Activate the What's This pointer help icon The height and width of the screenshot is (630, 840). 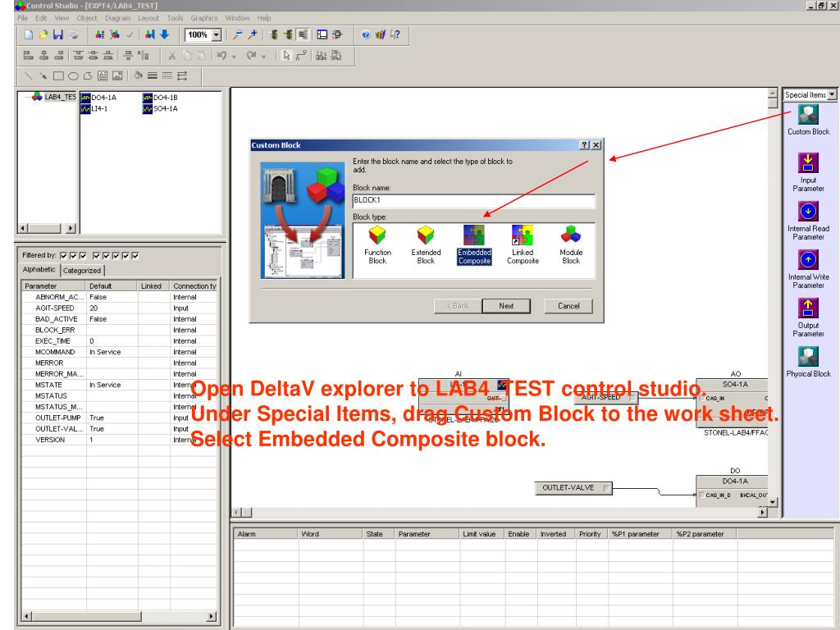pos(395,34)
